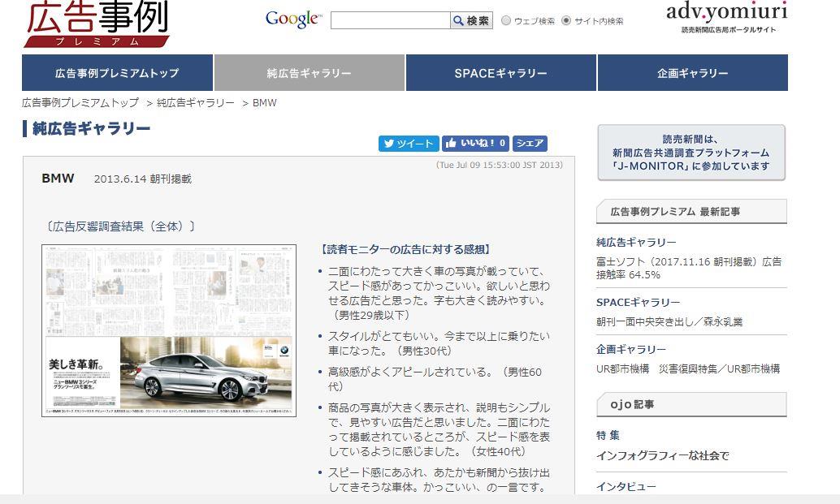Open 朝刊一面中央突き出し／森永乳業 article link
Screen dimensions: 840x504
click(669, 321)
